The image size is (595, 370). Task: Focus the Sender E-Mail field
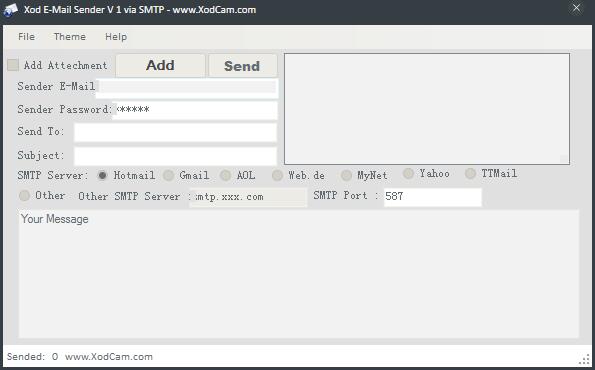[x=187, y=88]
